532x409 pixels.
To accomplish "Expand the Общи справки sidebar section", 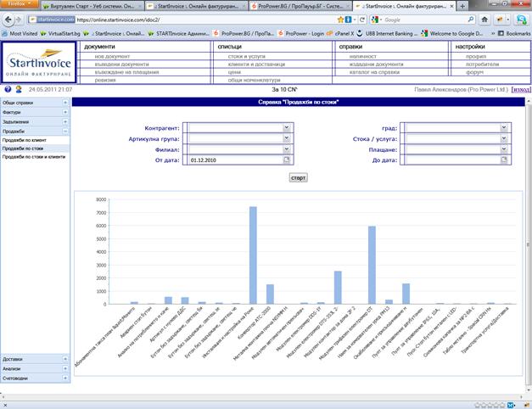I will pyautogui.click(x=65, y=103).
